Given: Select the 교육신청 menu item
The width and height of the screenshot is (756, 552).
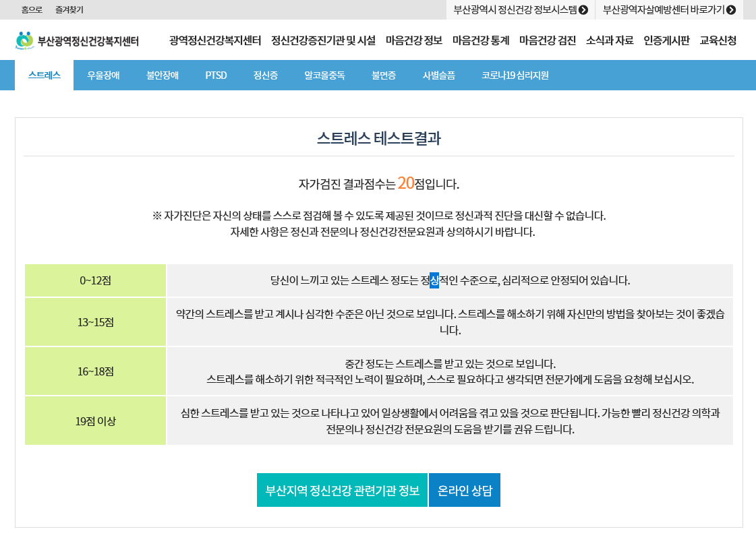Looking at the screenshot, I should click(718, 40).
